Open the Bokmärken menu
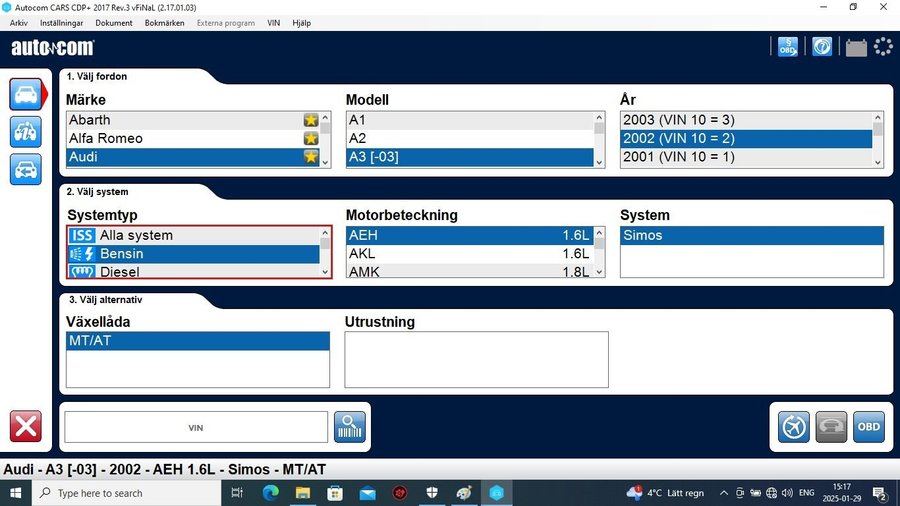Image resolution: width=900 pixels, height=506 pixels. 164,22
